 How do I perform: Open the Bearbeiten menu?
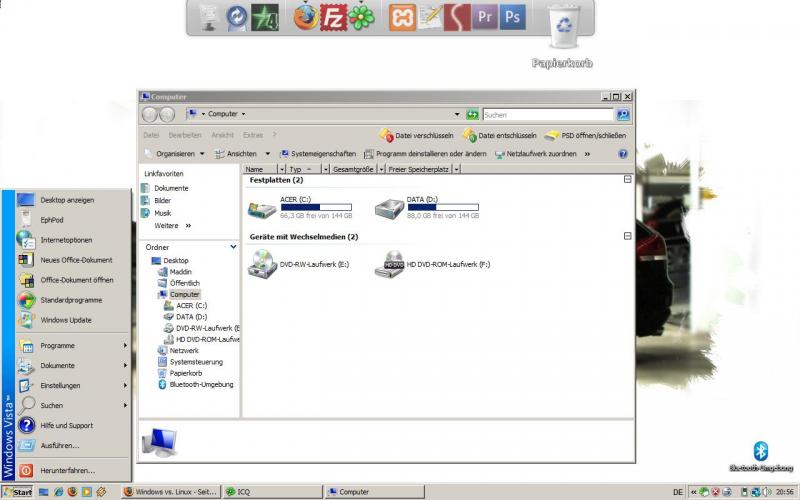click(185, 135)
